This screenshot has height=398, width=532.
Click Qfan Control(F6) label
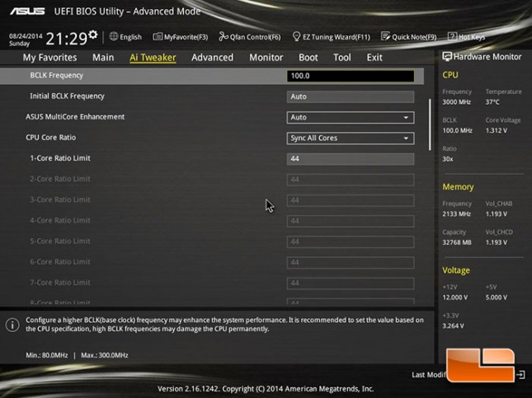(255, 37)
